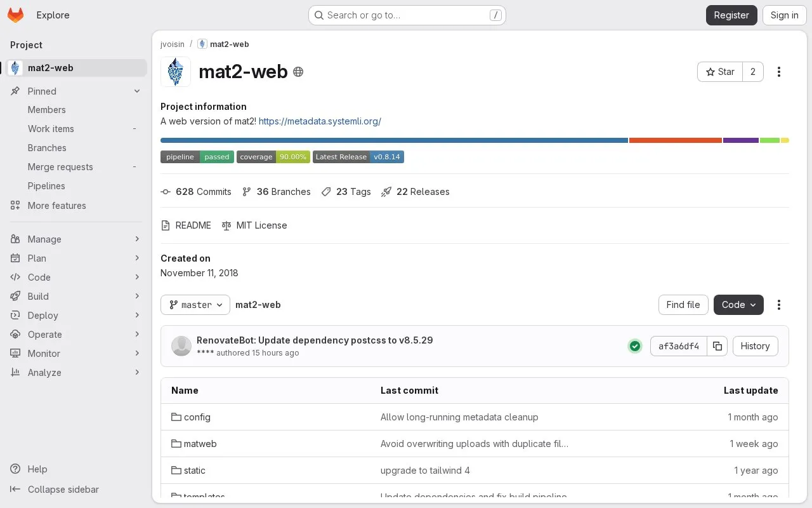Viewport: 812px width, 508px height.
Task: Click the Sign in button
Action: point(784,15)
